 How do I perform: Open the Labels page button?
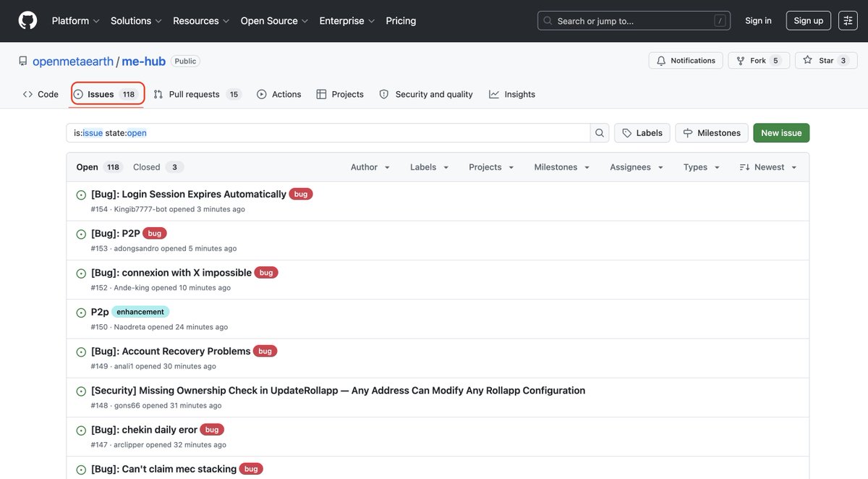coord(642,133)
